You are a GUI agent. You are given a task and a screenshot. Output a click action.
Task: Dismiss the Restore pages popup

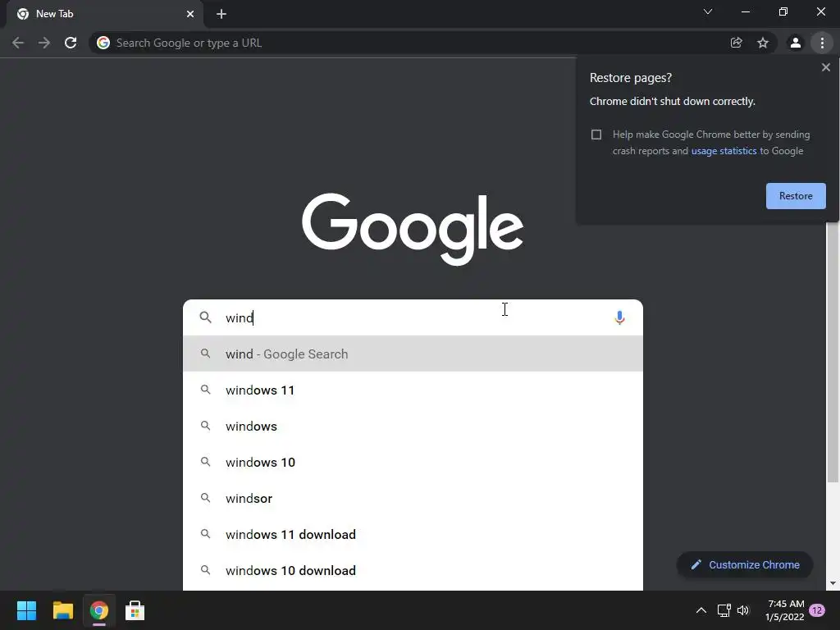coord(825,67)
